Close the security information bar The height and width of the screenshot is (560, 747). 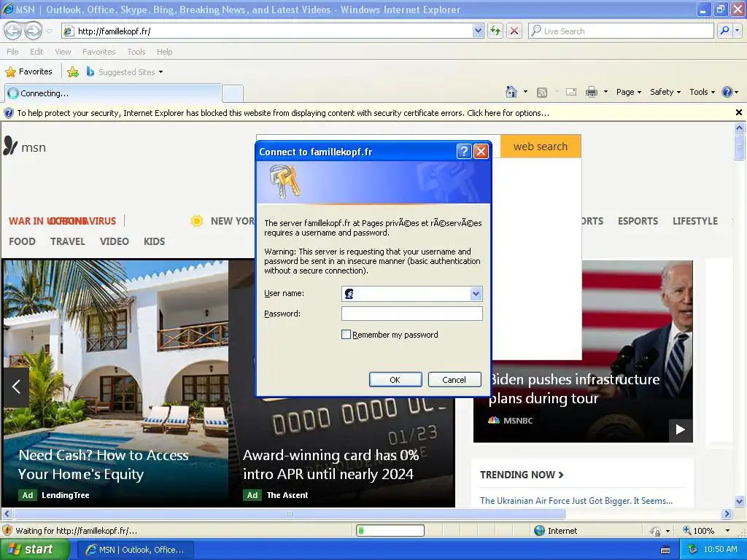click(x=738, y=112)
